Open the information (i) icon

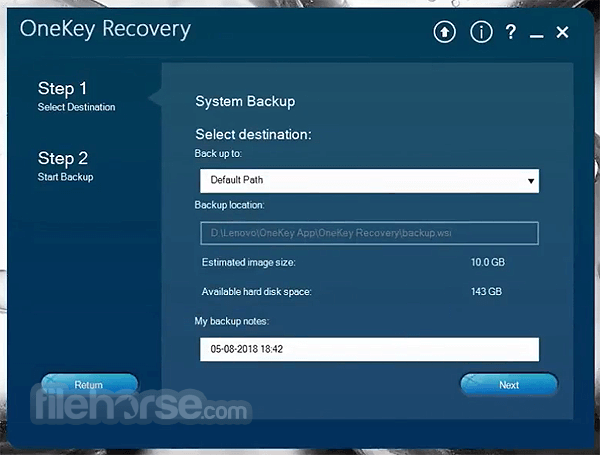[481, 32]
